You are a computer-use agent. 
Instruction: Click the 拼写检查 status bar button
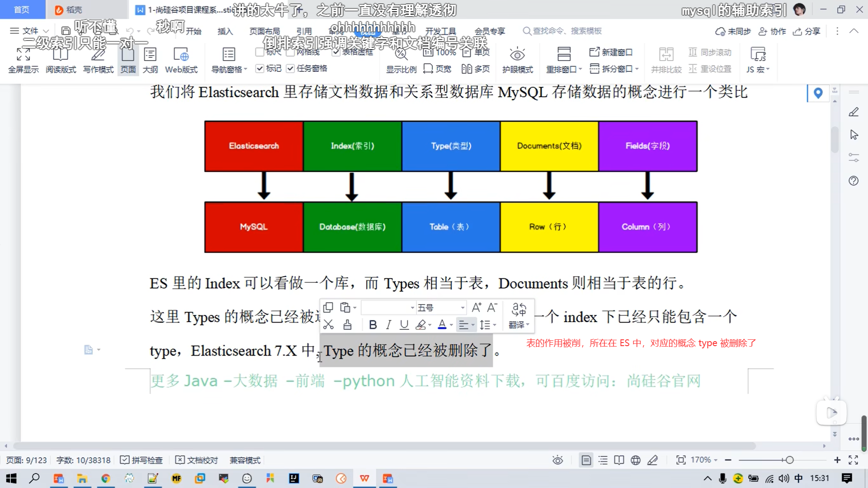tap(141, 460)
